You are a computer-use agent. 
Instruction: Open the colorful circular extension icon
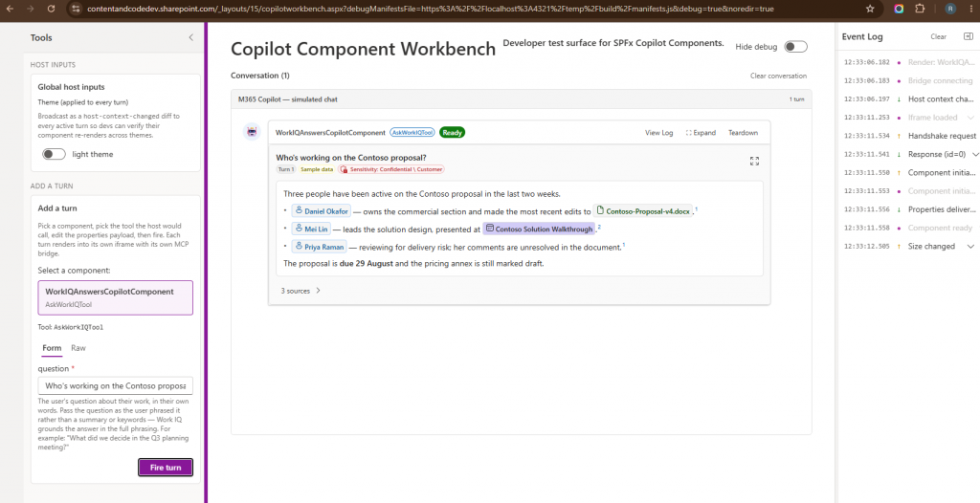(899, 9)
